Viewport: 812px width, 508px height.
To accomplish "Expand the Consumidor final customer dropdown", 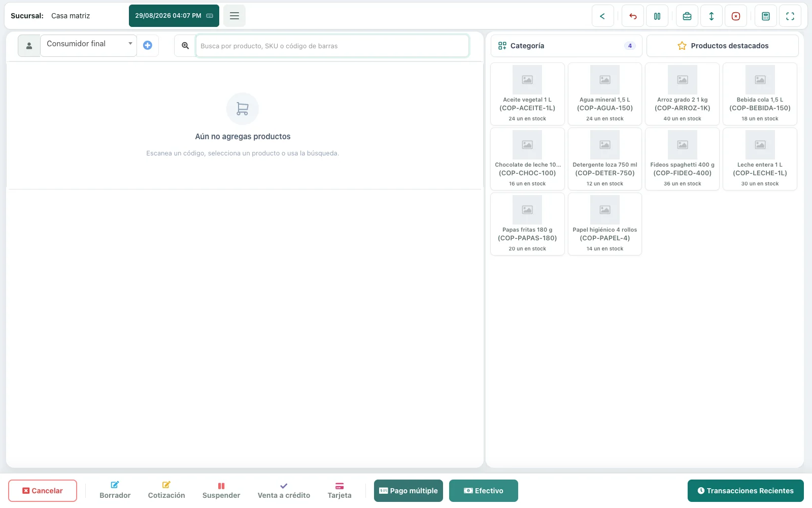I will (88, 45).
